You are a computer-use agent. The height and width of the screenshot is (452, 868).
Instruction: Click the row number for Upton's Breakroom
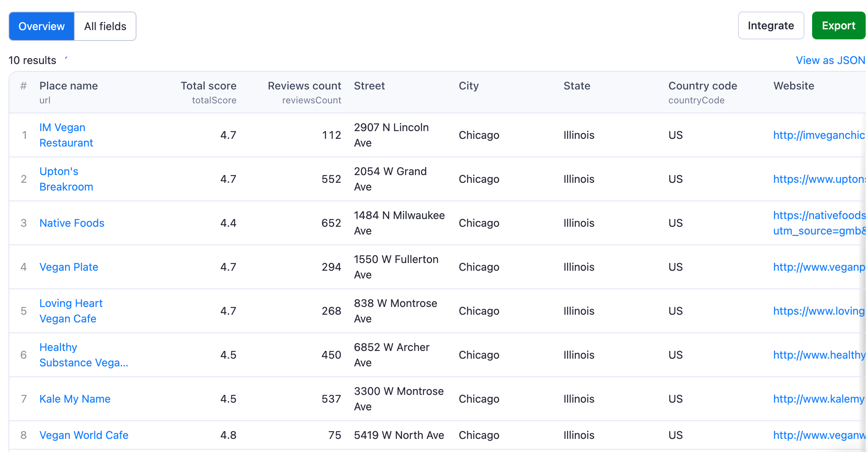25,179
